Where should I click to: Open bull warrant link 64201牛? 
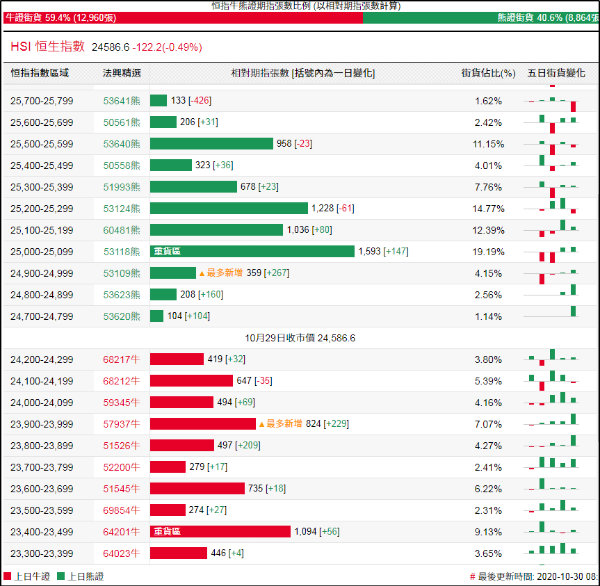pyautogui.click(x=121, y=532)
